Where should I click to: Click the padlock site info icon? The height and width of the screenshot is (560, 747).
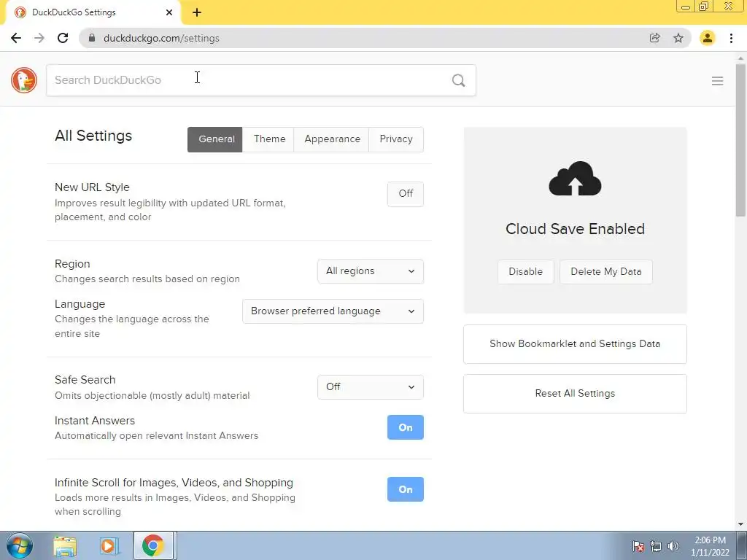[x=92, y=38]
